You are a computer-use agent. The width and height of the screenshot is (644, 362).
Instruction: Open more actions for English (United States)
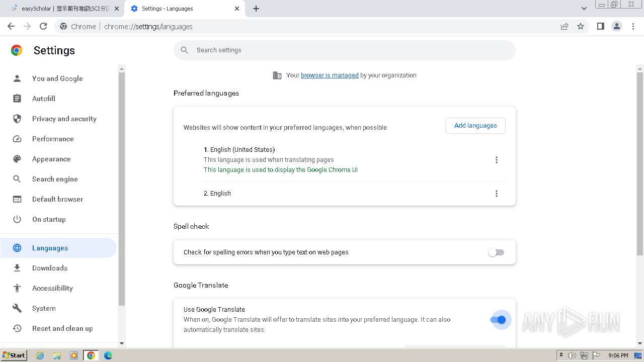point(497,160)
